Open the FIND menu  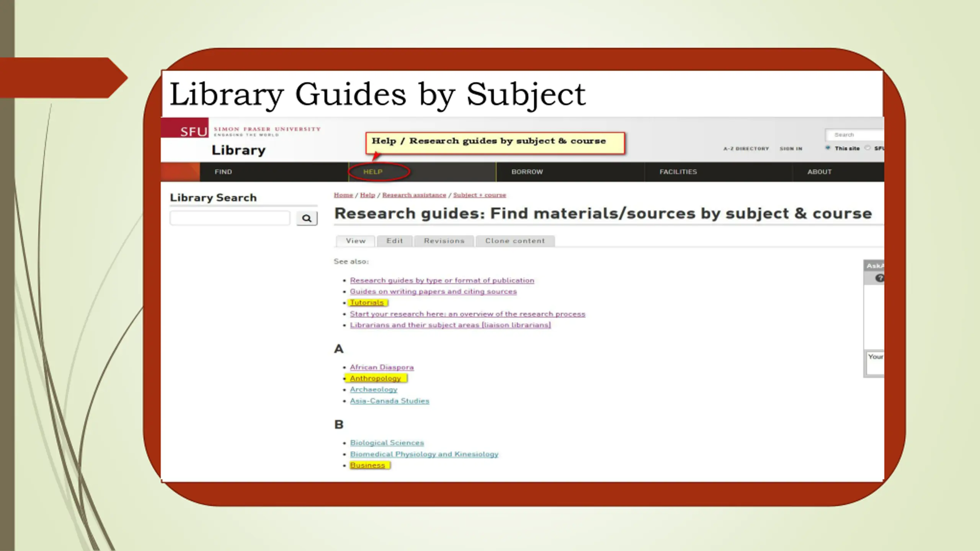click(x=223, y=172)
